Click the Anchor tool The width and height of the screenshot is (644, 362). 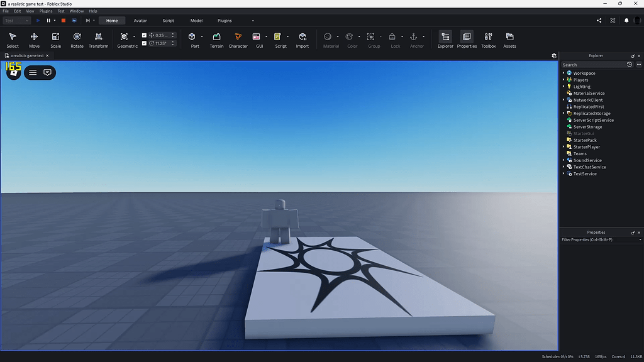pyautogui.click(x=414, y=36)
